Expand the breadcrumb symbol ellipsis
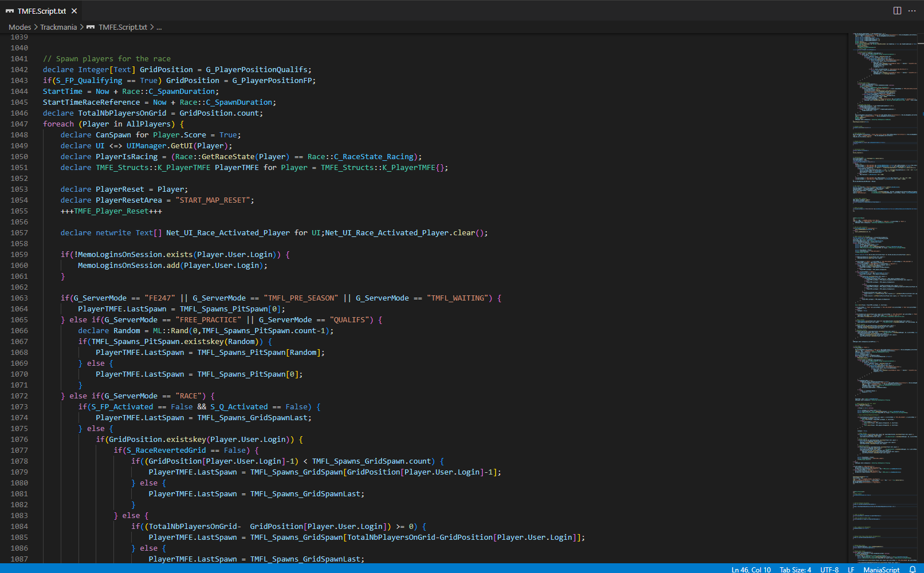The image size is (924, 573). (159, 27)
